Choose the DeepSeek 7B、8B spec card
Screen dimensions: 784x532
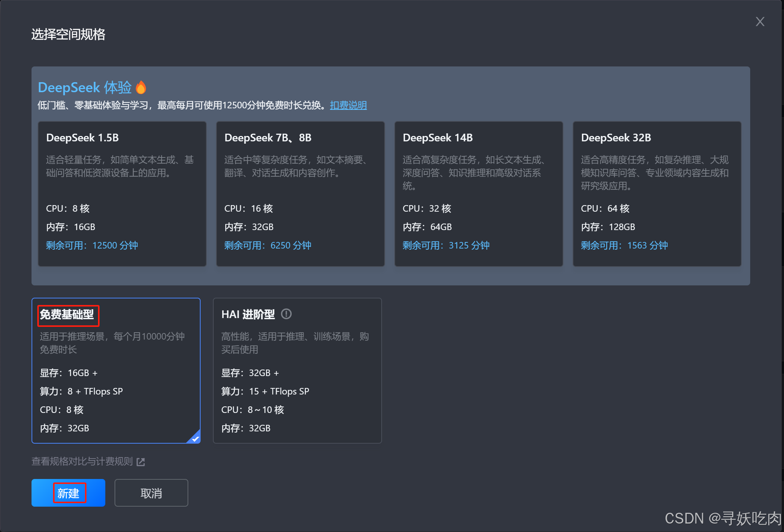[x=301, y=194]
